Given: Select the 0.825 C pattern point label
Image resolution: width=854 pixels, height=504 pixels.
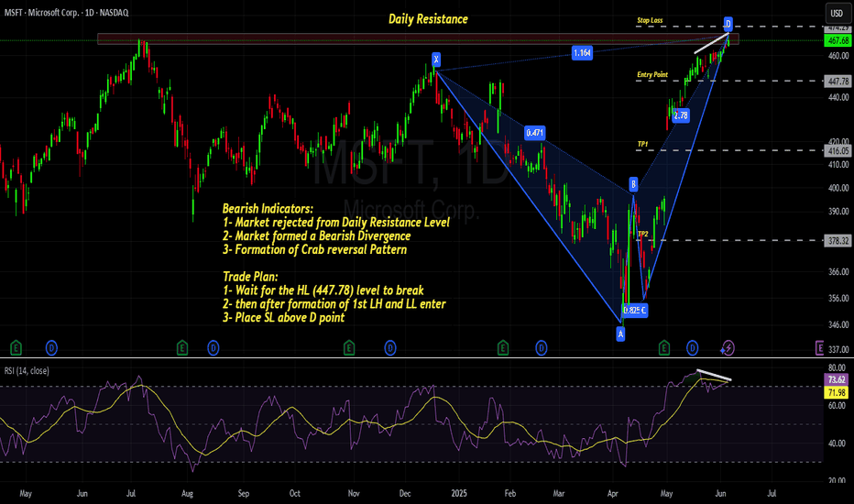Looking at the screenshot, I should pyautogui.click(x=634, y=311).
